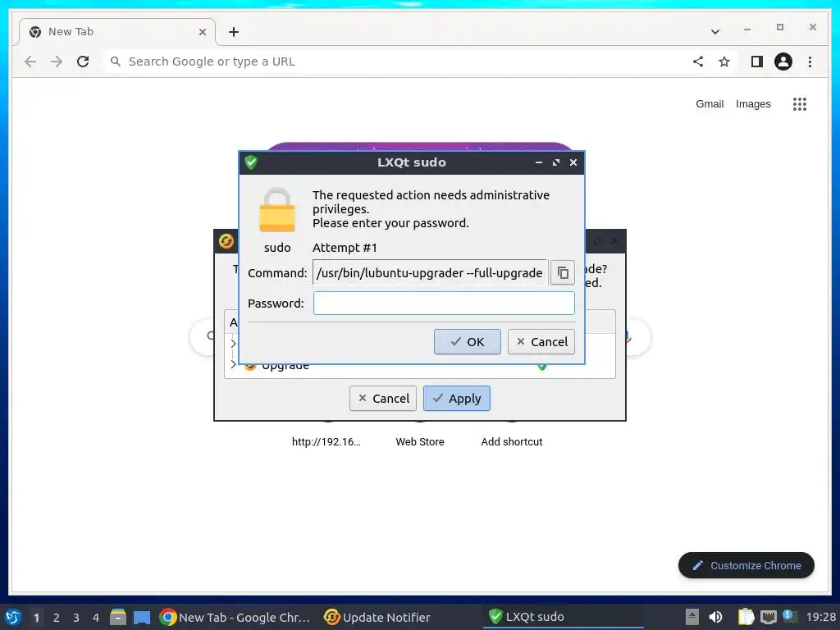This screenshot has width=840, height=630.
Task: Add a new Chrome tab
Action: point(234,32)
